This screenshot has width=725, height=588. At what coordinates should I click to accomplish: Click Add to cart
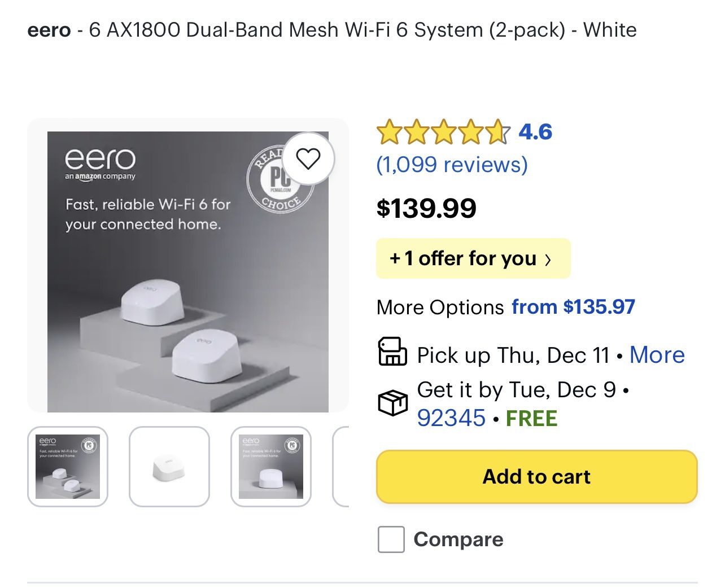click(x=536, y=477)
